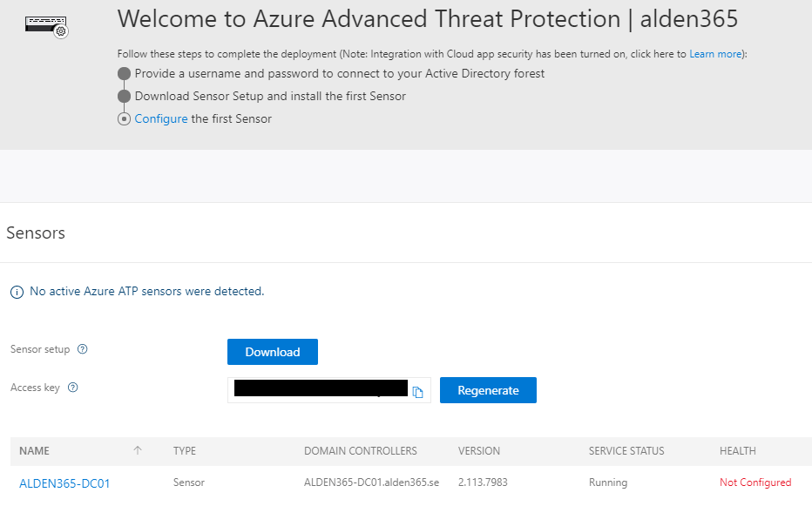Click the HEALTH column header
The height and width of the screenshot is (506, 812).
click(x=737, y=451)
